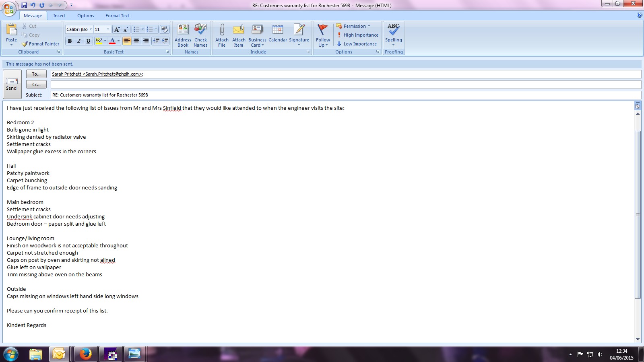Screen dimensions: 644x362
Task: Click the To... recipients button
Action: click(x=36, y=74)
